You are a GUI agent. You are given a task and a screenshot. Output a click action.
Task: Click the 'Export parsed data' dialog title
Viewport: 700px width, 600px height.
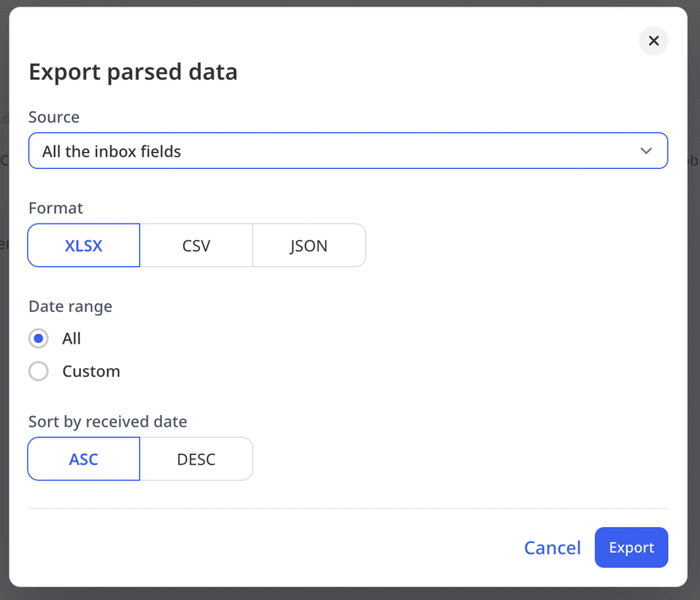pyautogui.click(x=133, y=72)
